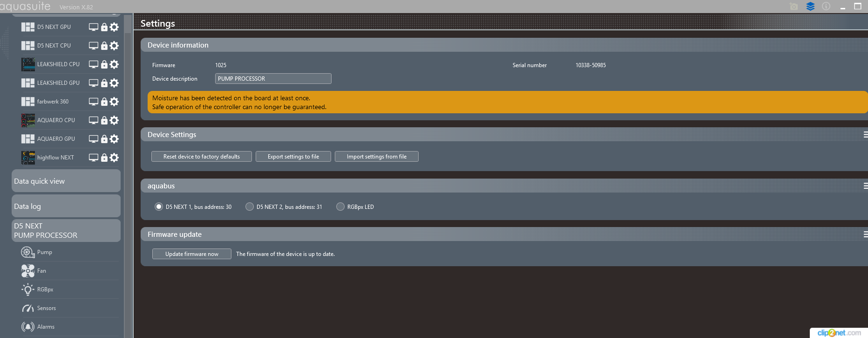This screenshot has width=868, height=338.
Task: Open the gear settings for D5 NEXT CPU
Action: [x=114, y=46]
